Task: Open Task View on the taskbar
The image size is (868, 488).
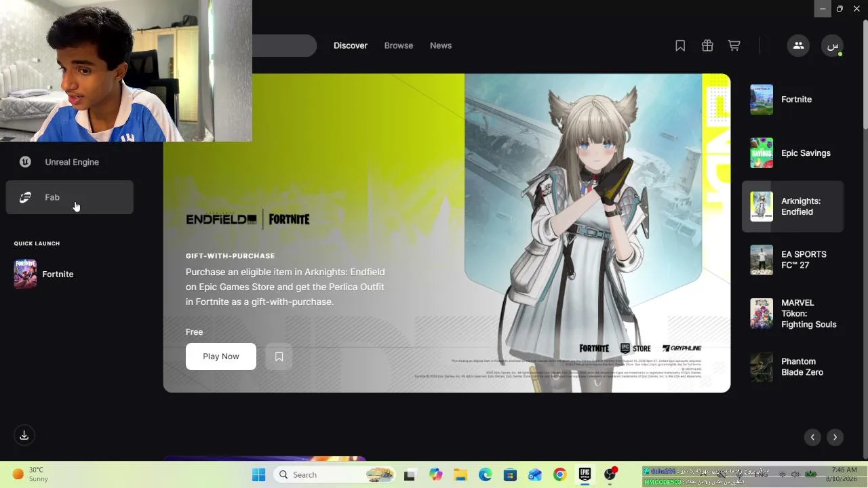Action: tap(410, 475)
